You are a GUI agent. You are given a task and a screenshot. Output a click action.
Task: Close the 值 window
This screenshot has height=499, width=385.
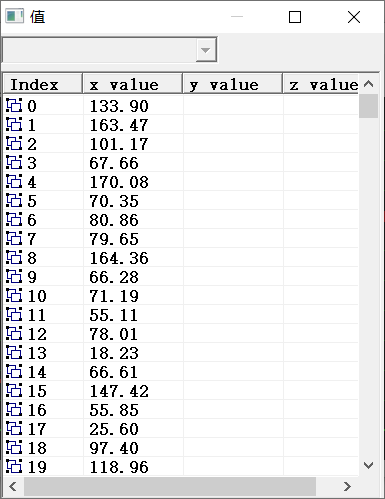click(354, 17)
